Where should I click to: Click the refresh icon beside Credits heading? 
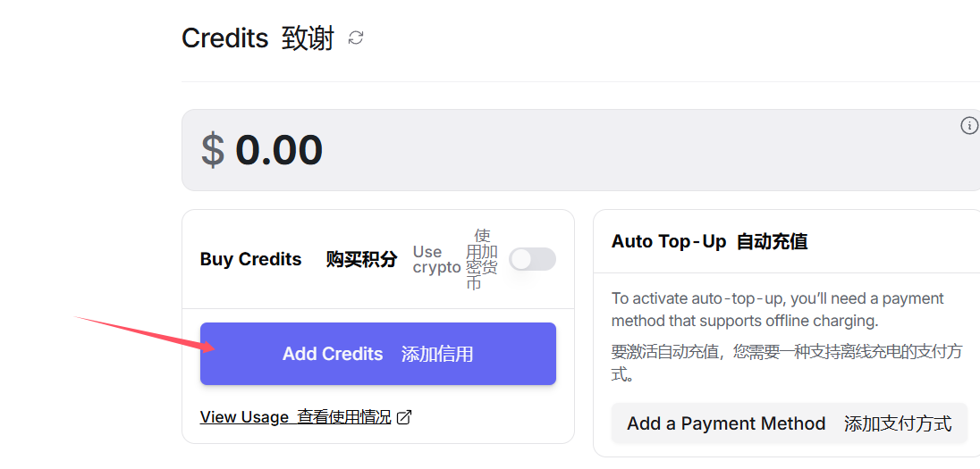[356, 38]
